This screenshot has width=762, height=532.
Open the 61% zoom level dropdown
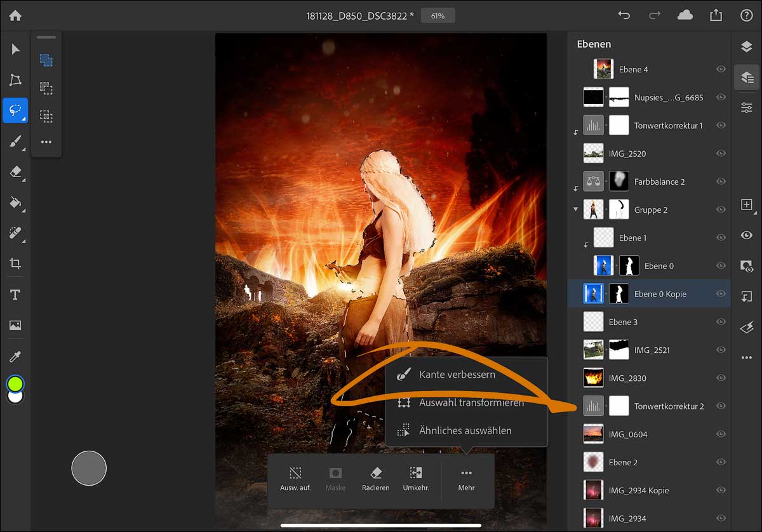(x=438, y=16)
